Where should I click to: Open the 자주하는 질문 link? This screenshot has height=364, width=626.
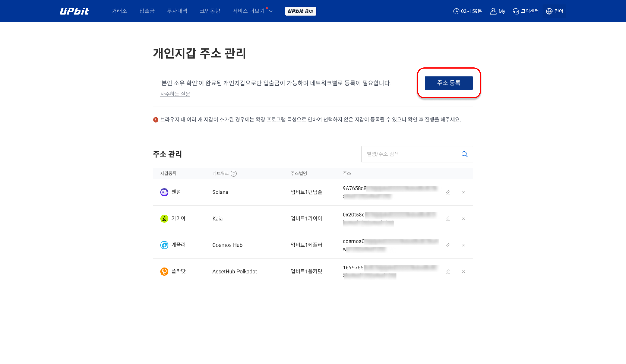(x=175, y=94)
